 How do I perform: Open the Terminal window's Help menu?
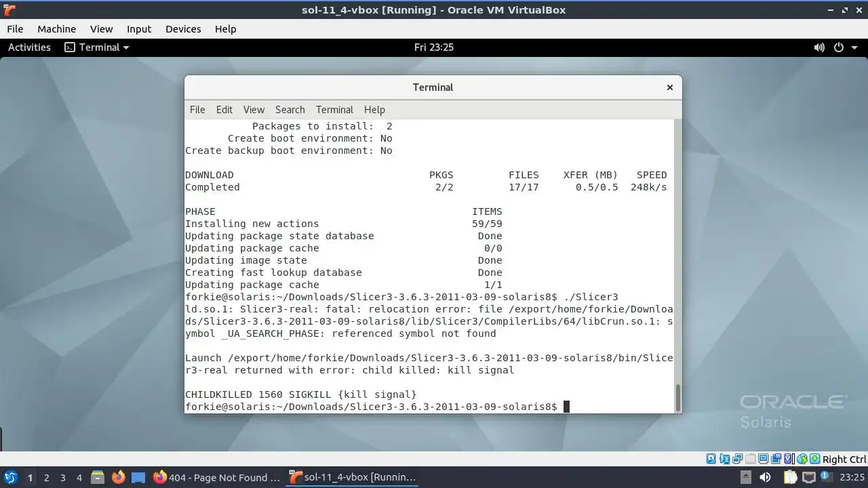(374, 110)
